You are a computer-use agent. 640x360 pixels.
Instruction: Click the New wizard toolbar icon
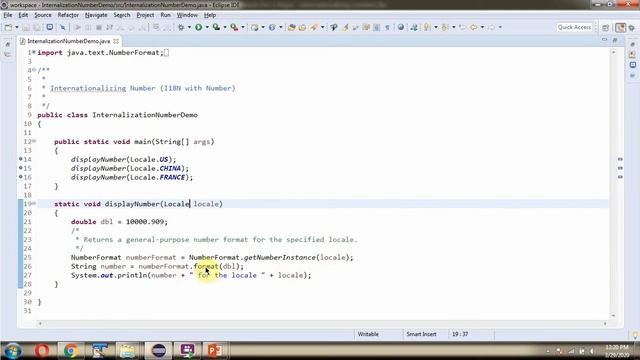click(8, 27)
